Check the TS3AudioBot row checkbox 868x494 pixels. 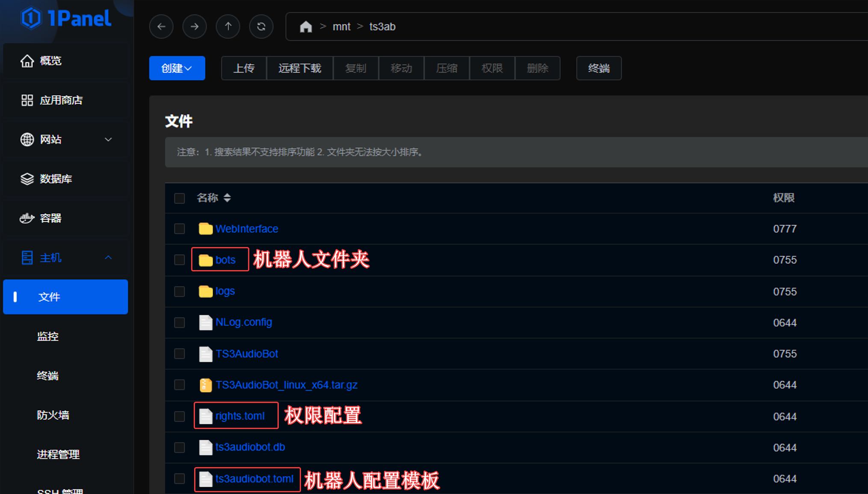pyautogui.click(x=180, y=354)
